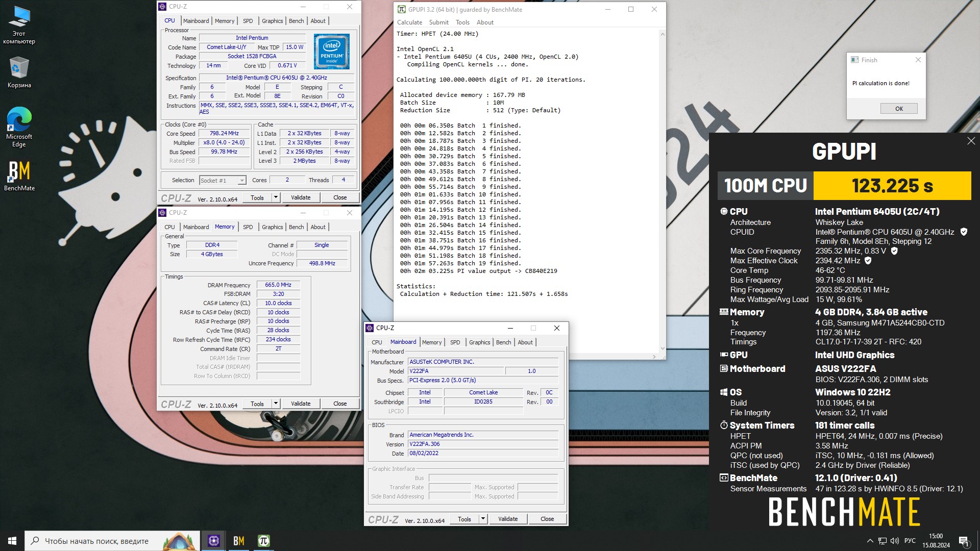Click the 'Intel UHD Graphics' GPU entry
This screenshot has height=551, width=980.
[855, 355]
